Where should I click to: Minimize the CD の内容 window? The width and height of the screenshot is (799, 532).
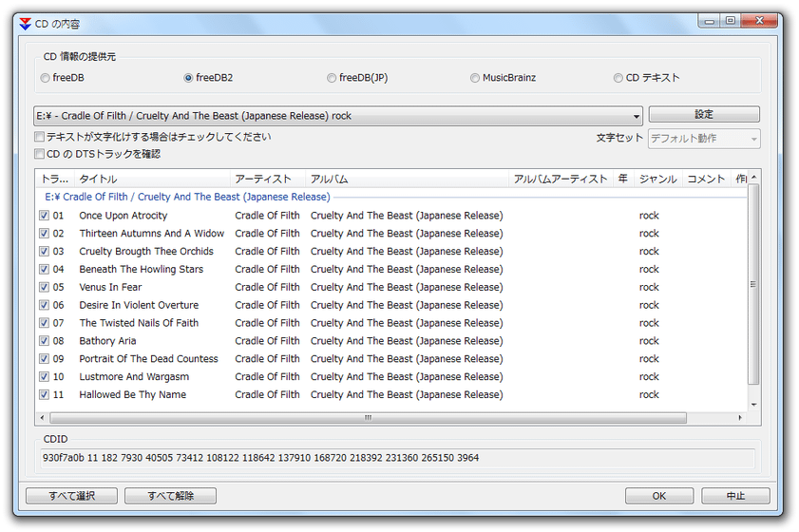click(710, 21)
